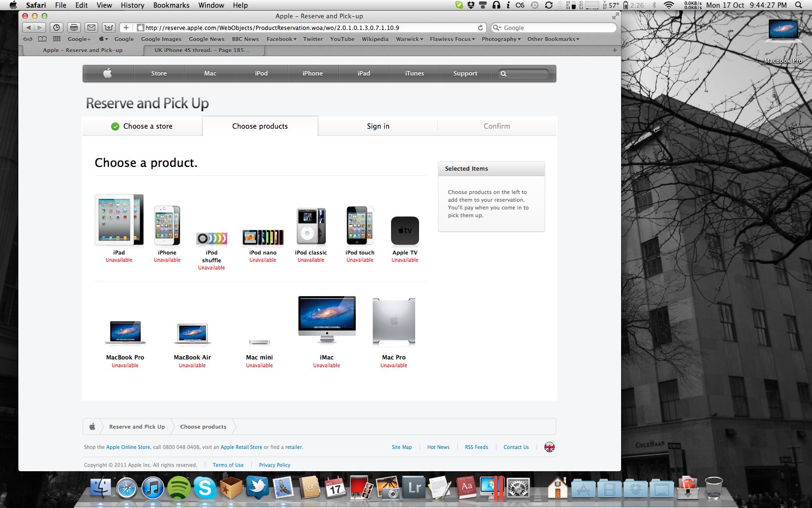Click the iPod classic product image
This screenshot has width=812, height=508.
pyautogui.click(x=311, y=226)
